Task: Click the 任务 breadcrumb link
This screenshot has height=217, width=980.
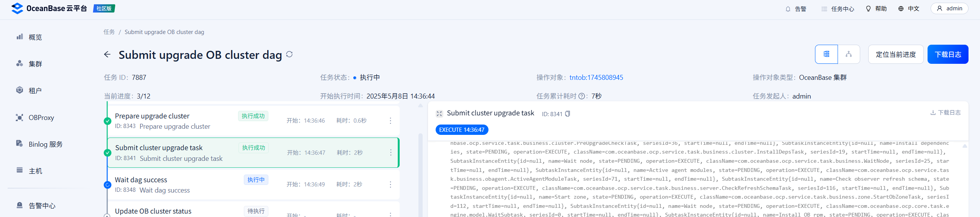Action: pyautogui.click(x=109, y=32)
